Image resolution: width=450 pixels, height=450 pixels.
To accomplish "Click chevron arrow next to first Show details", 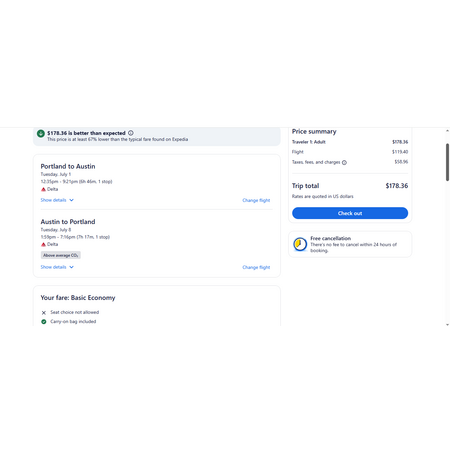I will tap(71, 200).
